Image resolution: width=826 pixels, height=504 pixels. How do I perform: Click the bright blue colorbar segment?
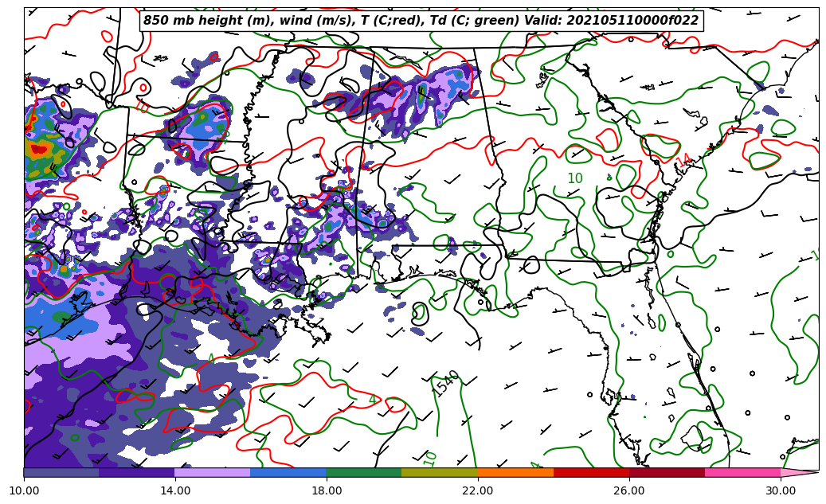tap(288, 472)
